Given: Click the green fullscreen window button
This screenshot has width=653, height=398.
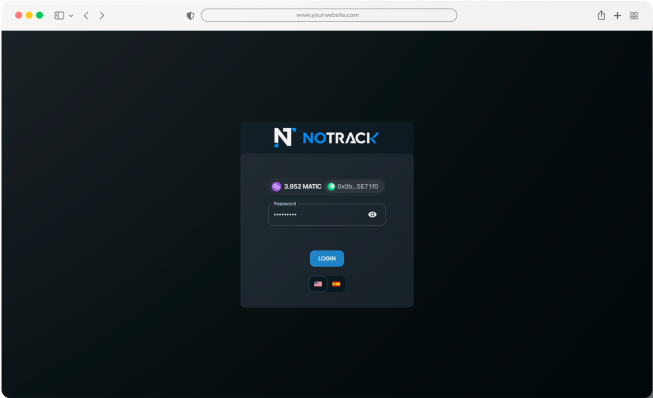Looking at the screenshot, I should coord(40,15).
